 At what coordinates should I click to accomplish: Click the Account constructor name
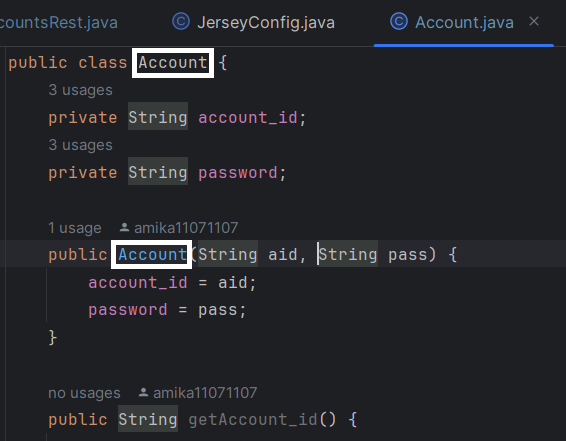pyautogui.click(x=152, y=255)
